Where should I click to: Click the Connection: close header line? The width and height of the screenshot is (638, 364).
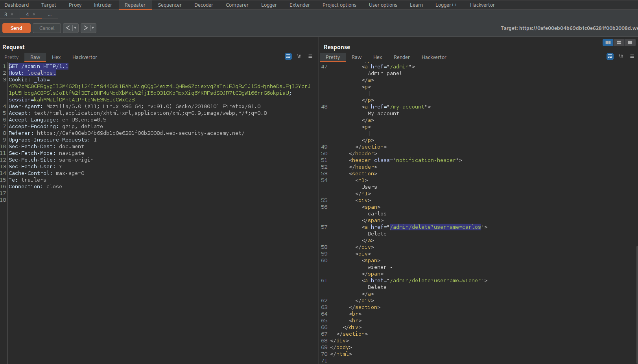35,187
